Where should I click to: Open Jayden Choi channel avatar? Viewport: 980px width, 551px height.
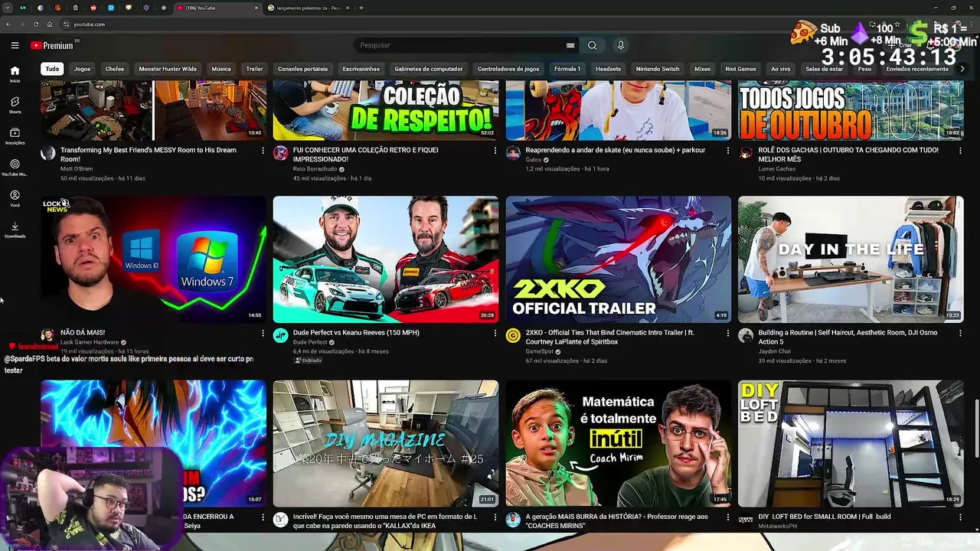pos(746,335)
